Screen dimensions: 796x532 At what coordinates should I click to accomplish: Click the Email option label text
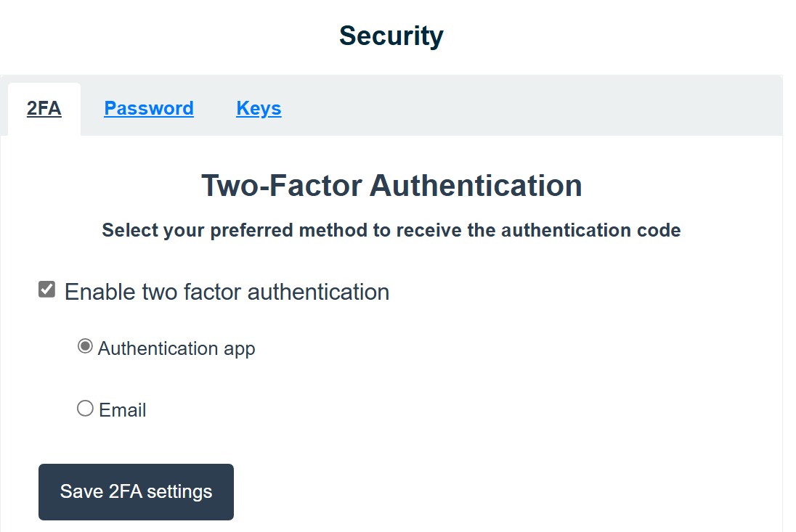click(x=123, y=410)
